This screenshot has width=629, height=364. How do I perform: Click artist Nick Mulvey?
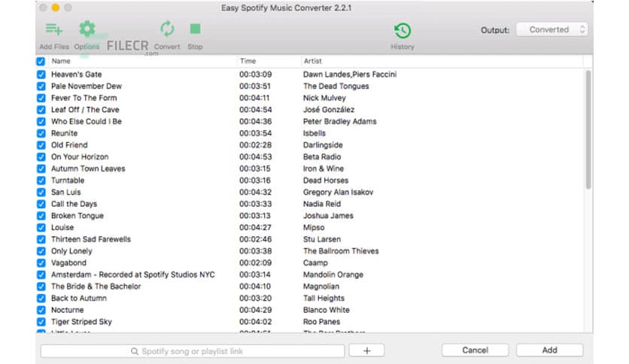pyautogui.click(x=324, y=98)
